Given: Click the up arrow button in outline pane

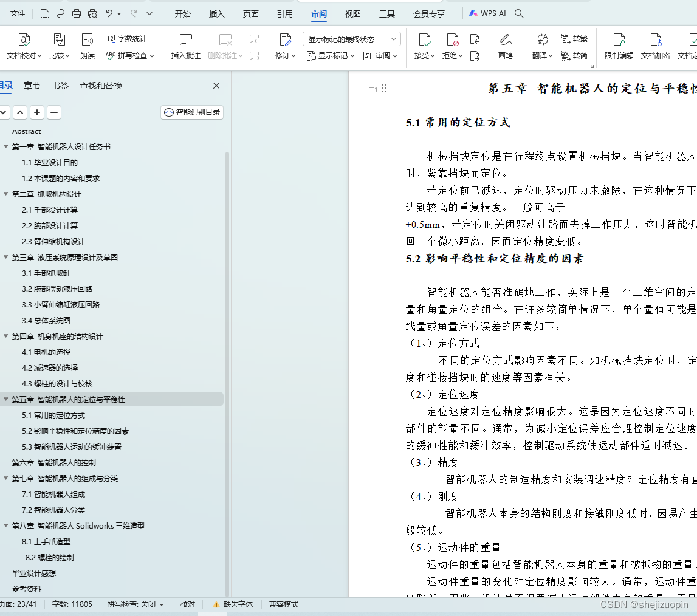Looking at the screenshot, I should 21,112.
